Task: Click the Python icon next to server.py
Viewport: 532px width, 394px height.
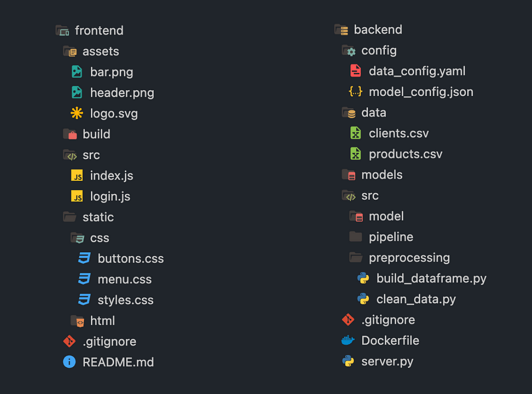Action: click(x=348, y=361)
